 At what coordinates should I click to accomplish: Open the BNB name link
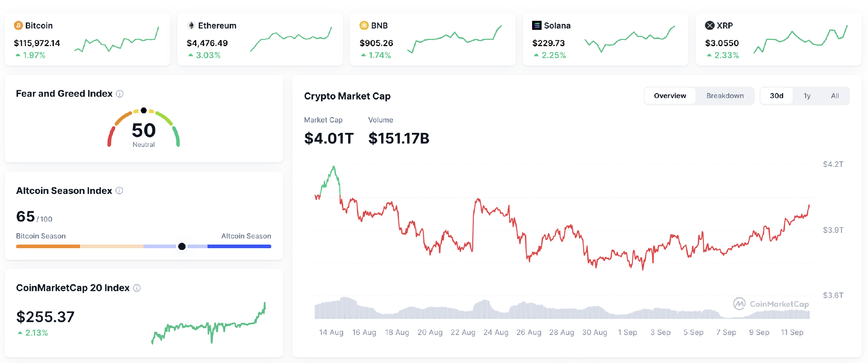tap(379, 25)
